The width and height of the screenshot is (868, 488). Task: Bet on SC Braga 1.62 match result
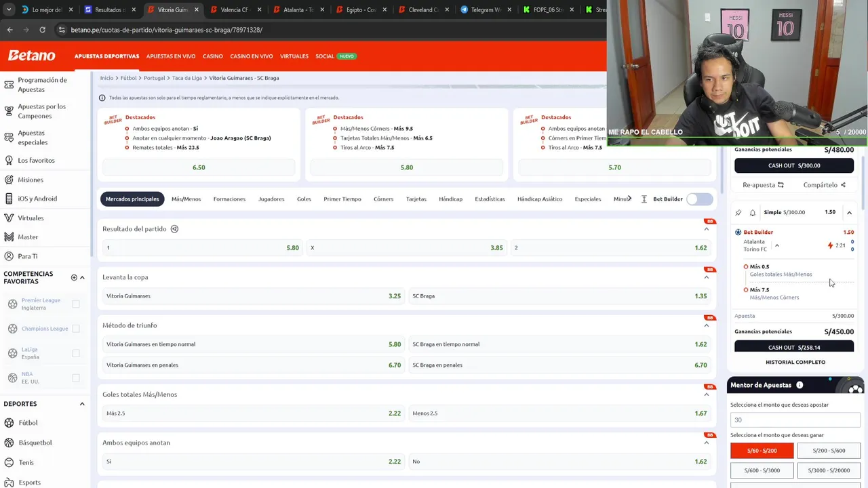611,248
